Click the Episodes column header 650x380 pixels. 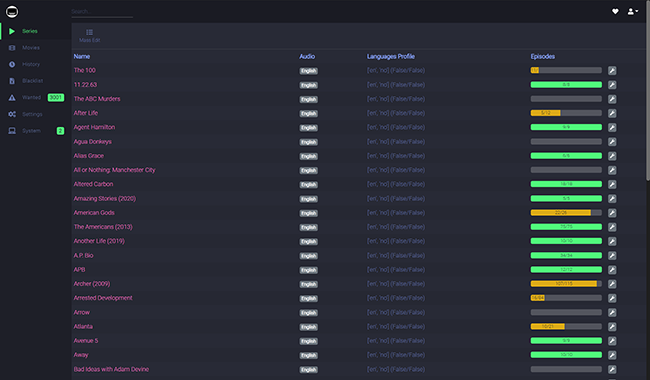pos(543,56)
